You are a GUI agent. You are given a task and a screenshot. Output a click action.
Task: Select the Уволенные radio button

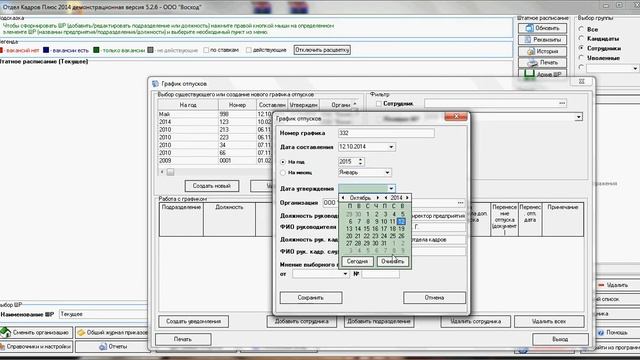(581, 58)
